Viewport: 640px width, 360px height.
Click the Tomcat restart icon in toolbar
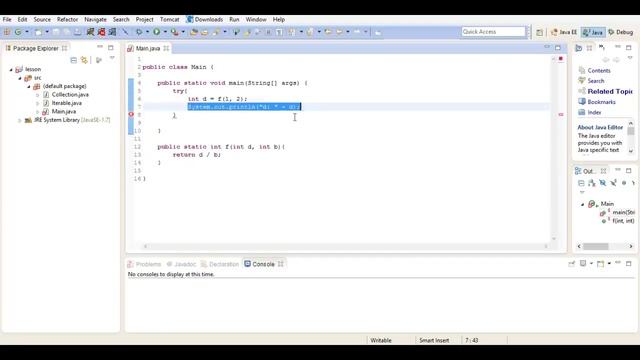112,32
